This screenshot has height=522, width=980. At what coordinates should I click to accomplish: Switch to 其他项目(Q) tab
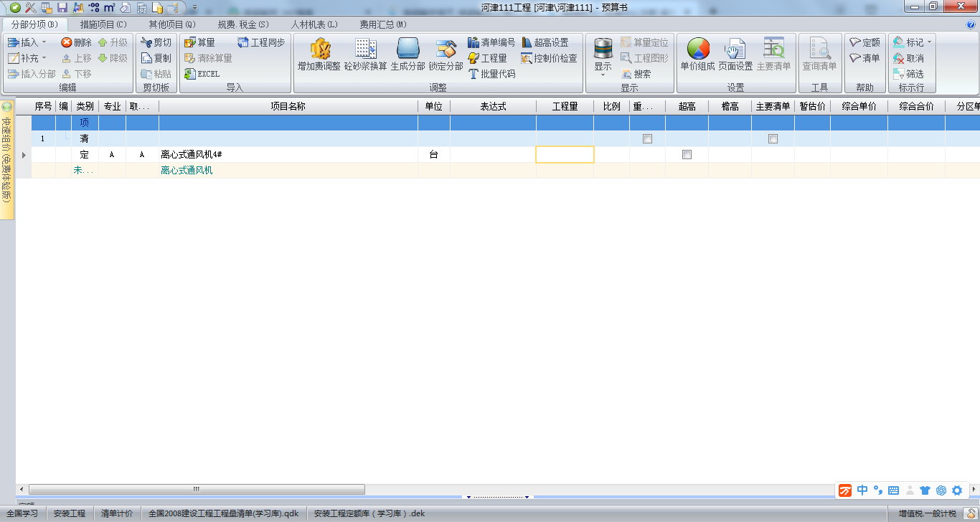[x=172, y=24]
